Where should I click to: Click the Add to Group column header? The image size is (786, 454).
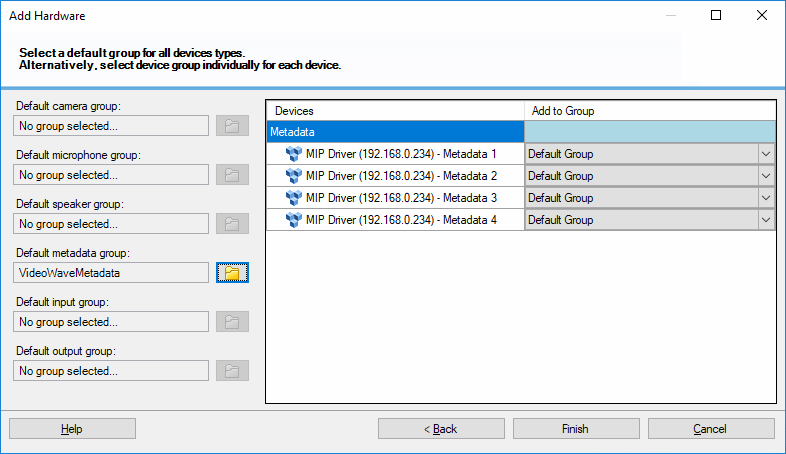(x=650, y=111)
